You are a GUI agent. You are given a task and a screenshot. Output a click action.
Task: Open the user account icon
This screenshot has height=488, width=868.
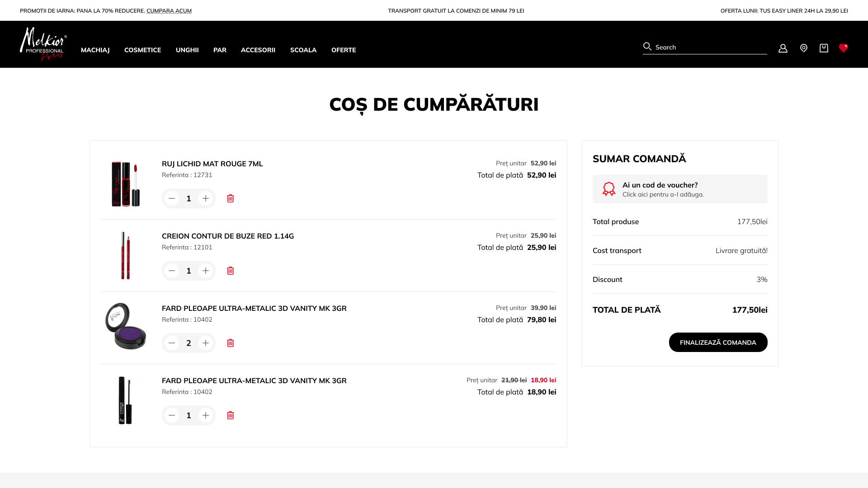[x=783, y=48]
